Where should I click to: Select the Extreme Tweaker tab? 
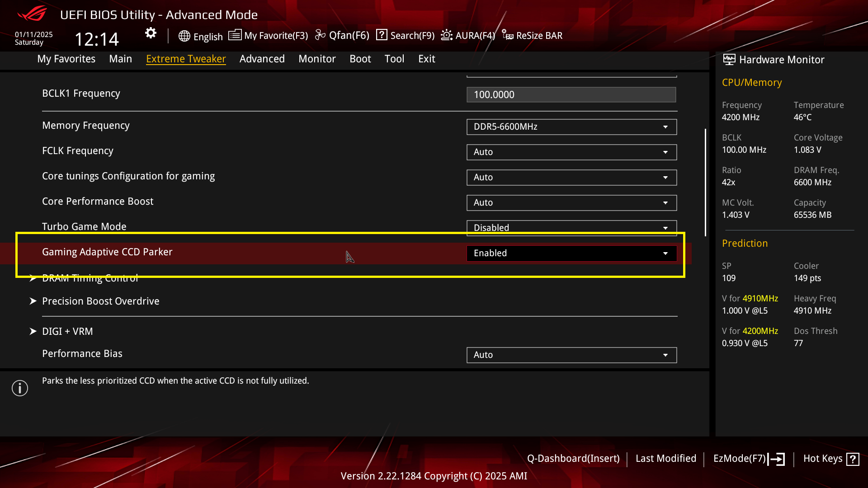click(x=186, y=59)
